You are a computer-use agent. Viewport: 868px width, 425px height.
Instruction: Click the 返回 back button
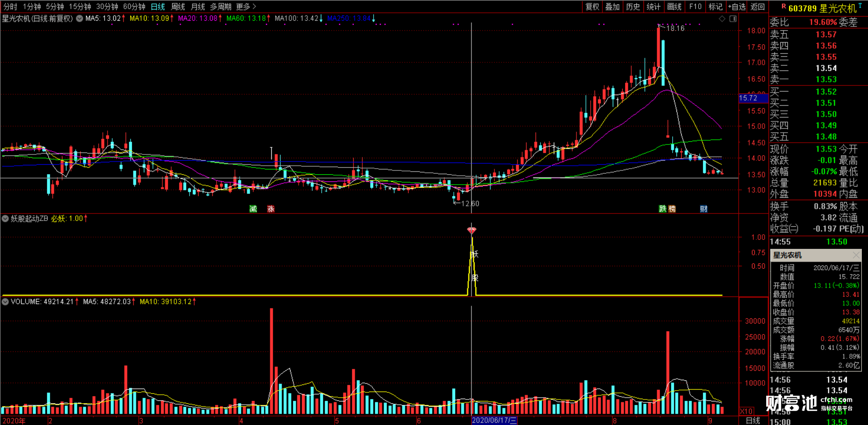pyautogui.click(x=758, y=7)
